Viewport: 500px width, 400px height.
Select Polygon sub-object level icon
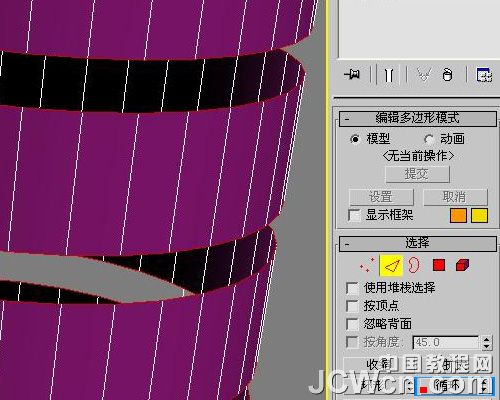tap(439, 265)
